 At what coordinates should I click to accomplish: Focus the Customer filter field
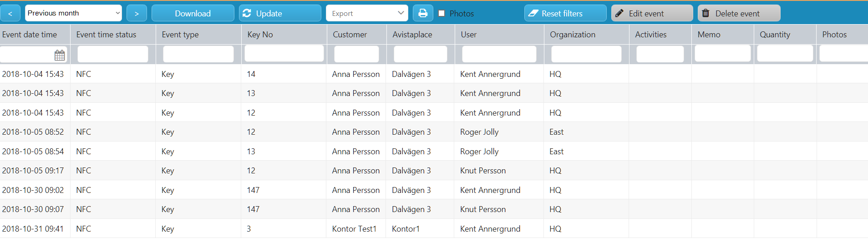[x=356, y=54]
